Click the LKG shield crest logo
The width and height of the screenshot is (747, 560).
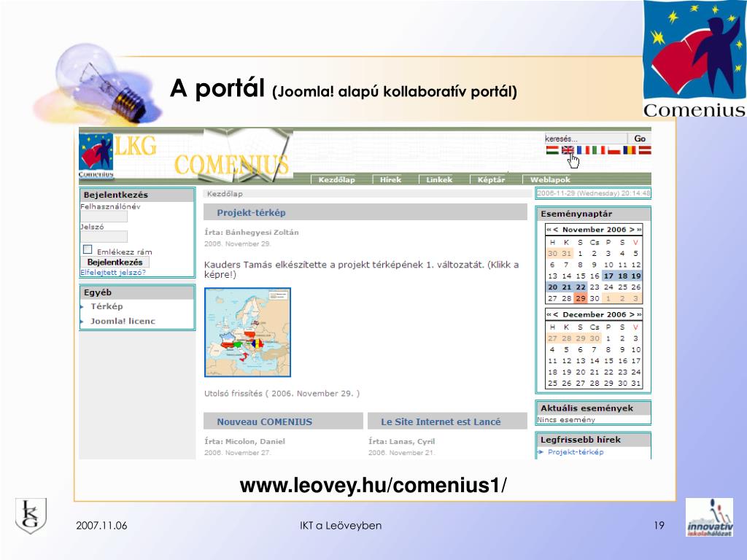(31, 516)
